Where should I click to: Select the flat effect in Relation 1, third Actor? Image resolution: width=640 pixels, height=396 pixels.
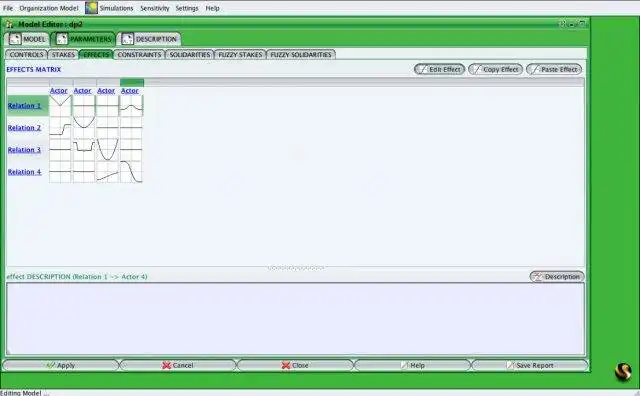(x=107, y=106)
